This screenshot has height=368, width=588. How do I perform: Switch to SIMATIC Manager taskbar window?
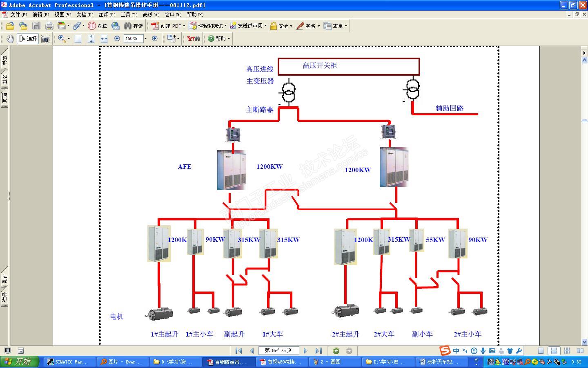(x=69, y=362)
